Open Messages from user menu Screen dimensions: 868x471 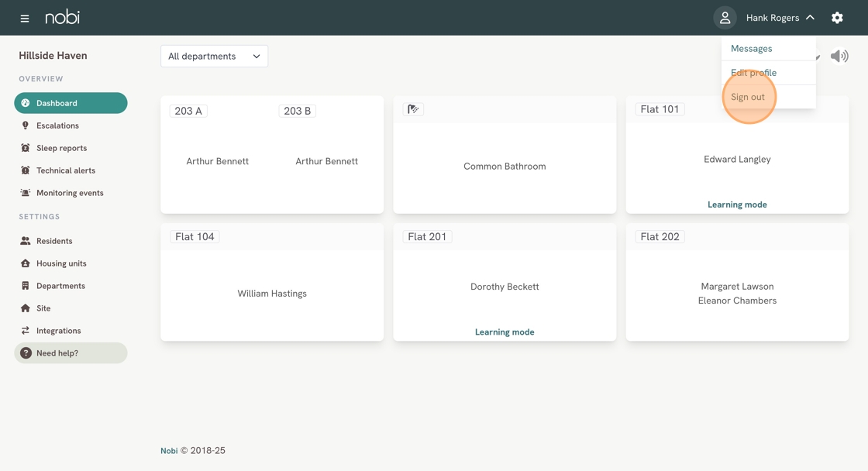[x=751, y=48]
